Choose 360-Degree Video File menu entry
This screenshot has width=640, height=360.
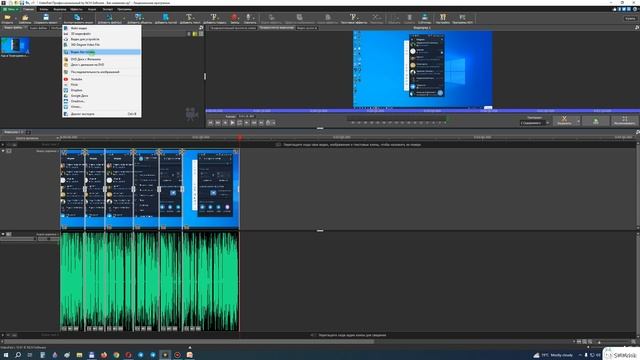[102, 44]
